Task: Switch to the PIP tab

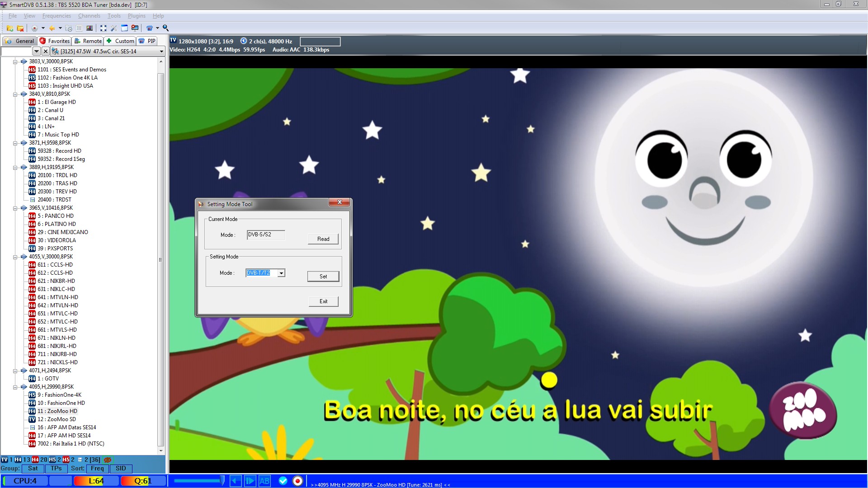Action: point(147,41)
